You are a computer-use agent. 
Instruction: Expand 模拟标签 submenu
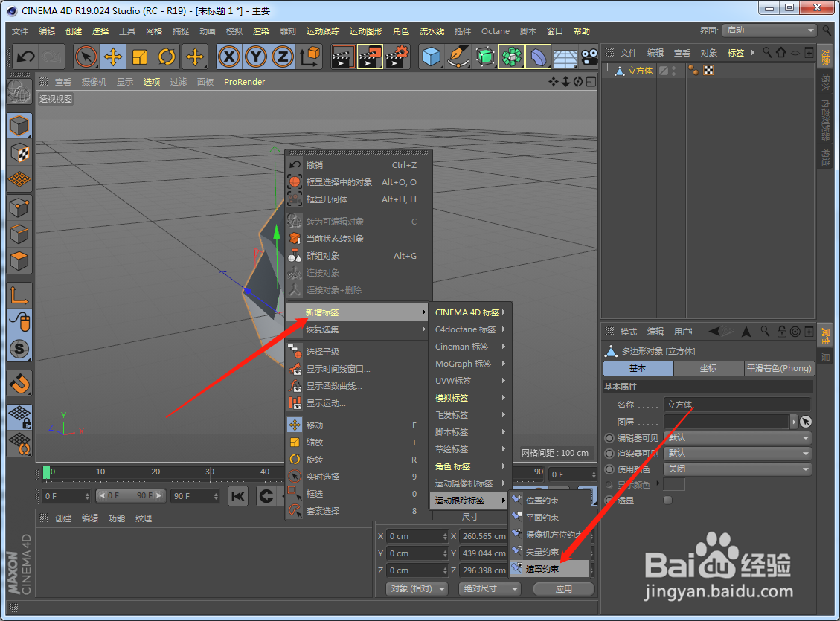pos(470,398)
